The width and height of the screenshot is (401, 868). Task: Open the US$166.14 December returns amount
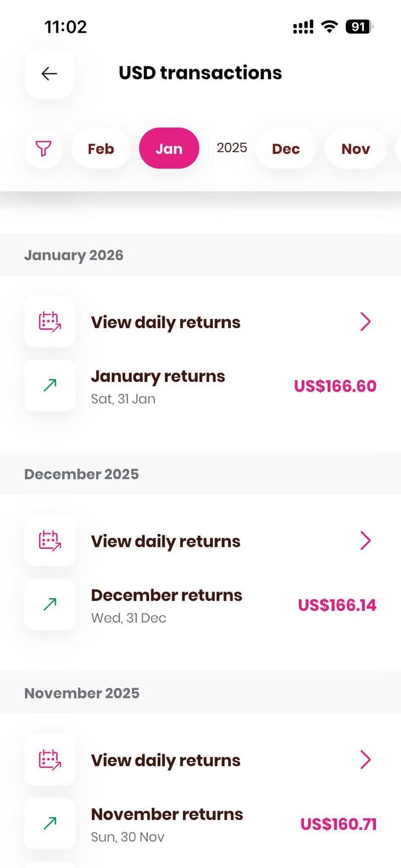337,605
